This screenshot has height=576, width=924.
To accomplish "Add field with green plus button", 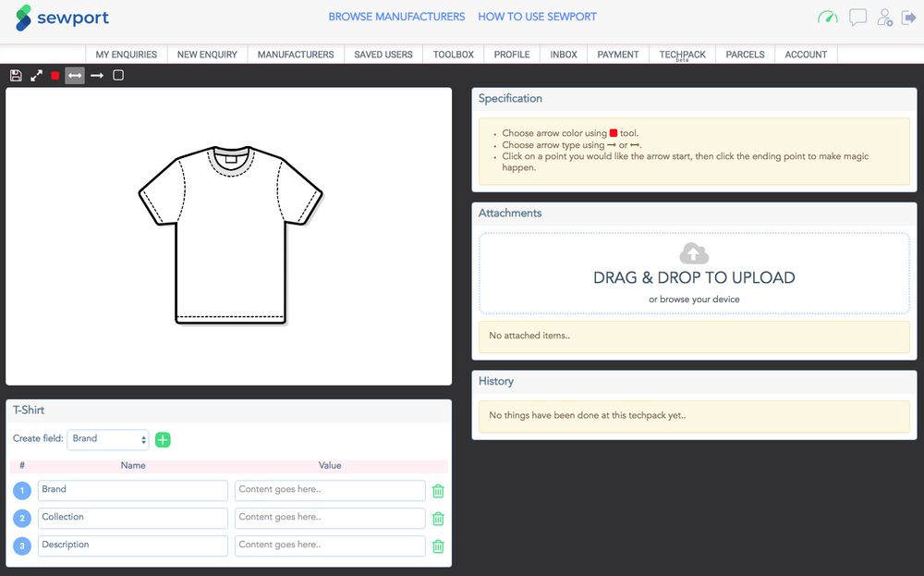I will 163,439.
